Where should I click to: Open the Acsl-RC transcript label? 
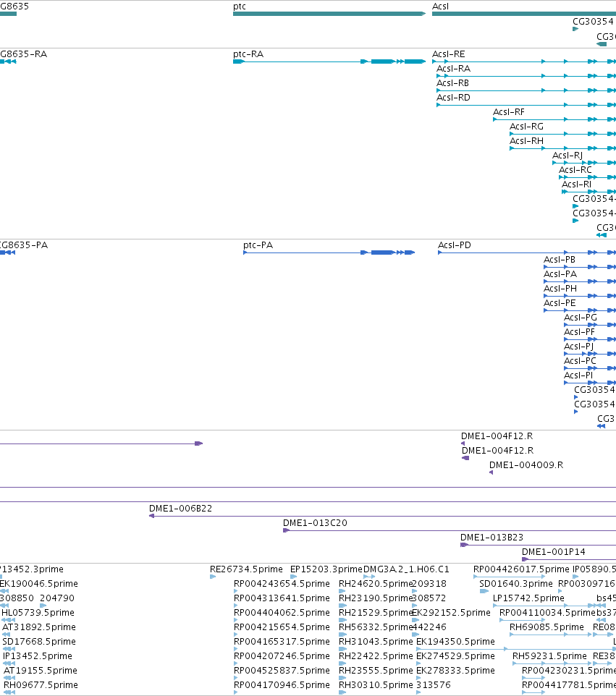(x=575, y=170)
